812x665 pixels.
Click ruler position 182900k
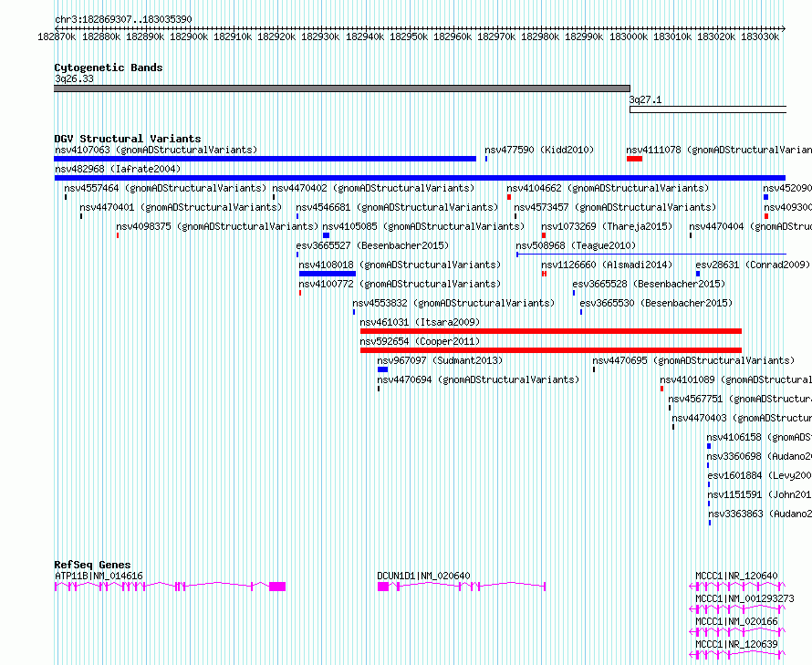(189, 36)
